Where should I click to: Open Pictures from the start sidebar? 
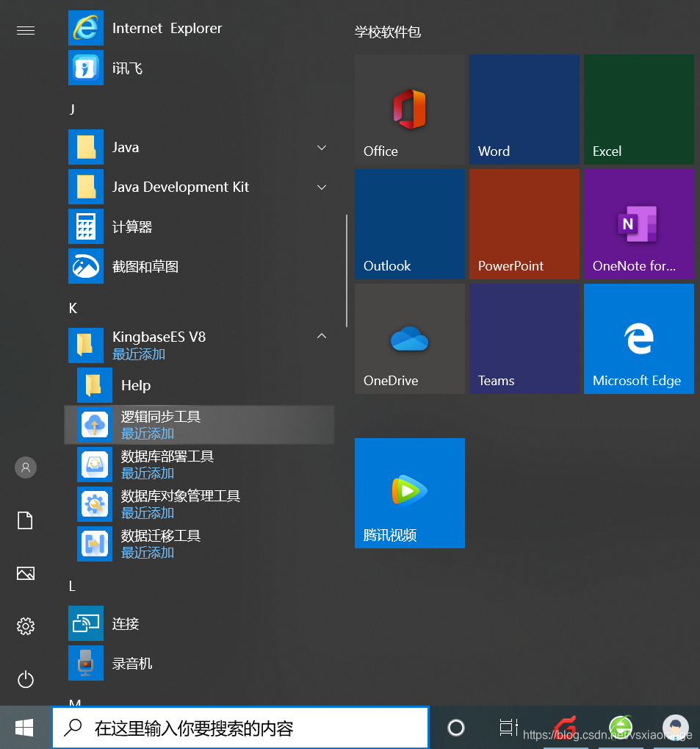pyautogui.click(x=26, y=573)
